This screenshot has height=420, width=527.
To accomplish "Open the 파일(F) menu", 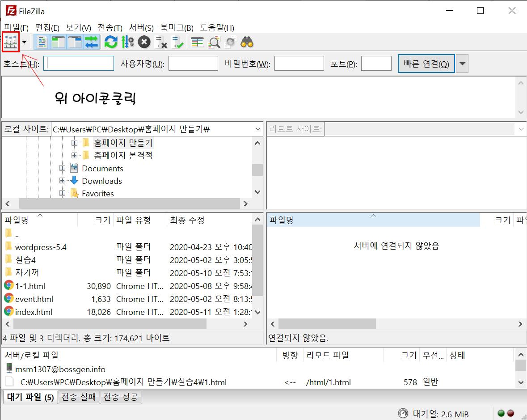I will [x=16, y=28].
